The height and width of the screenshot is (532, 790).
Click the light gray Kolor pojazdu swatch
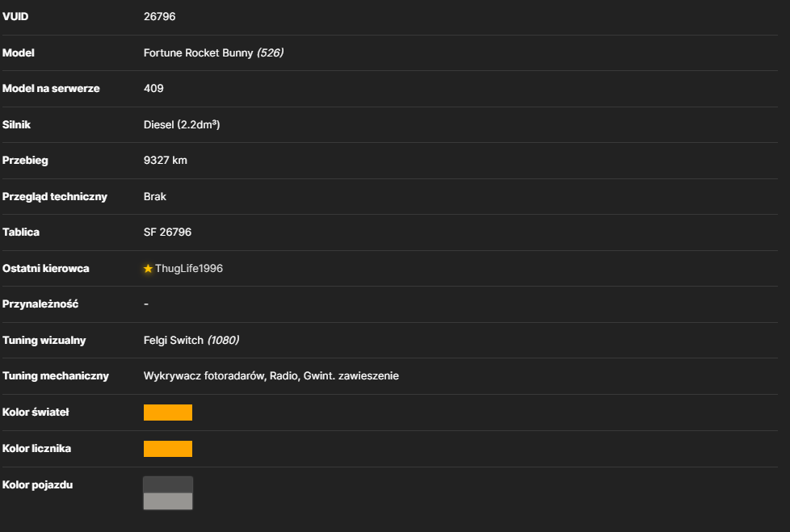click(168, 501)
